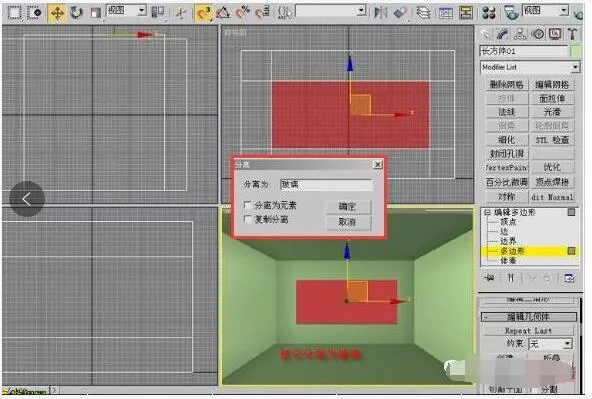Click the 删除网格 modifier button
The image size is (592, 399).
click(506, 85)
